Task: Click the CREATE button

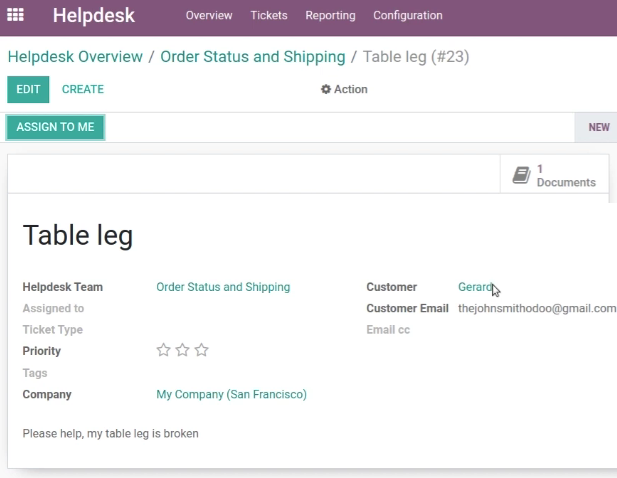Action: [x=83, y=89]
